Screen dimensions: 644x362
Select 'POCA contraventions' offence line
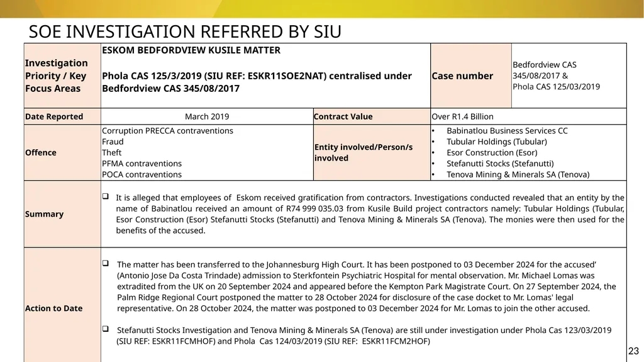(142, 174)
